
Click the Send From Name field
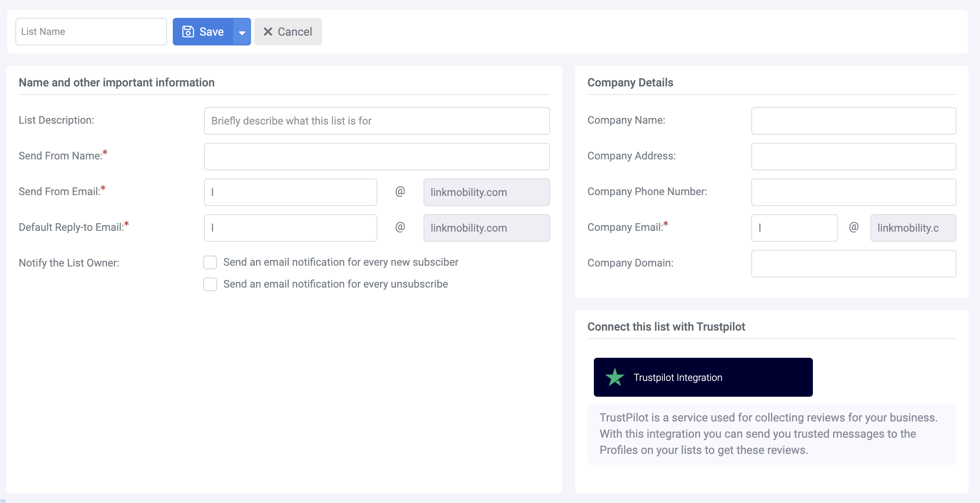(x=377, y=157)
